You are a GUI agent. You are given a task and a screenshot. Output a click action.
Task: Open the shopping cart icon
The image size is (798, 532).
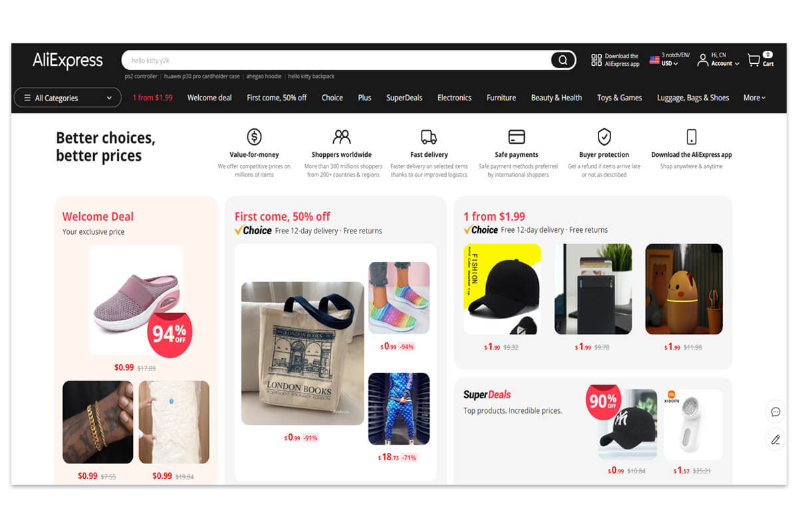pos(753,61)
